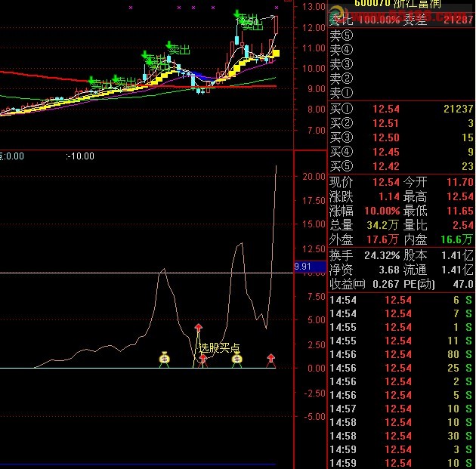Select the 买① bid row at 12.54
Image resolution: width=476 pixels, height=469 pixels.
coord(401,110)
